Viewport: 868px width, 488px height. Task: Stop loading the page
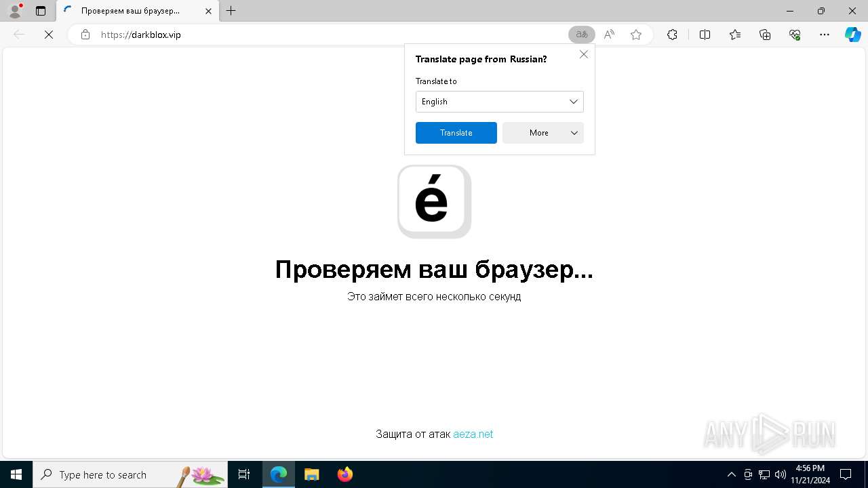[x=49, y=35]
